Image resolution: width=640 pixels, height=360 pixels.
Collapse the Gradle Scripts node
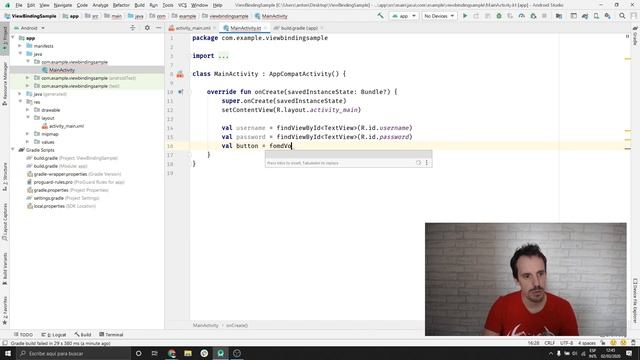13,150
